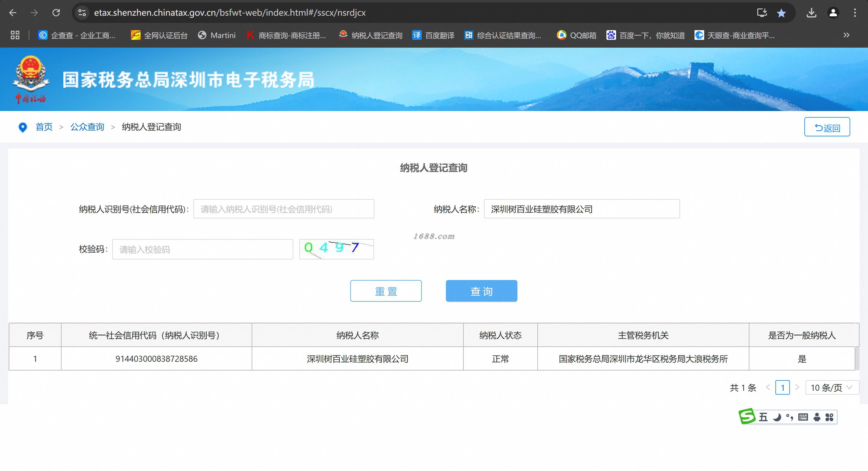Go to 公众查询 breadcrumb link
This screenshot has width=868, height=471.
[87, 127]
